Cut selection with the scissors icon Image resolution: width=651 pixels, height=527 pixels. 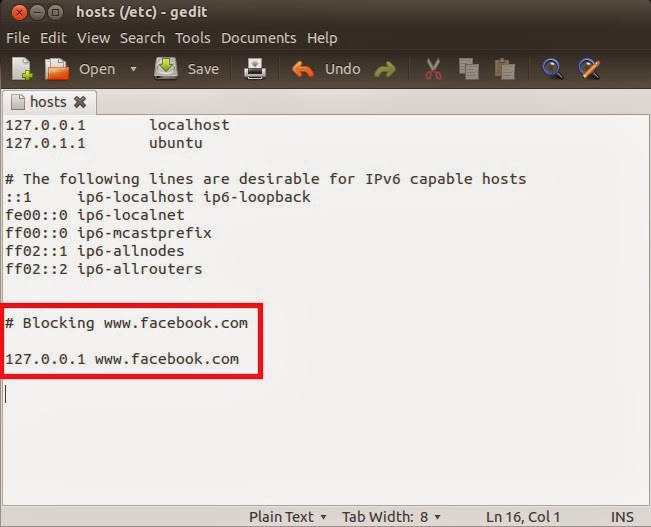click(433, 69)
